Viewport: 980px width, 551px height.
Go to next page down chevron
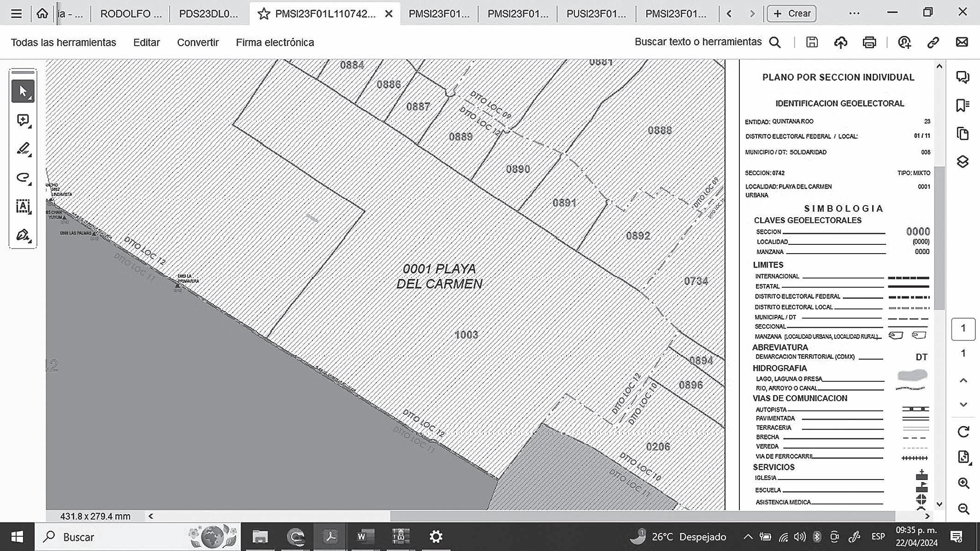[x=963, y=405]
